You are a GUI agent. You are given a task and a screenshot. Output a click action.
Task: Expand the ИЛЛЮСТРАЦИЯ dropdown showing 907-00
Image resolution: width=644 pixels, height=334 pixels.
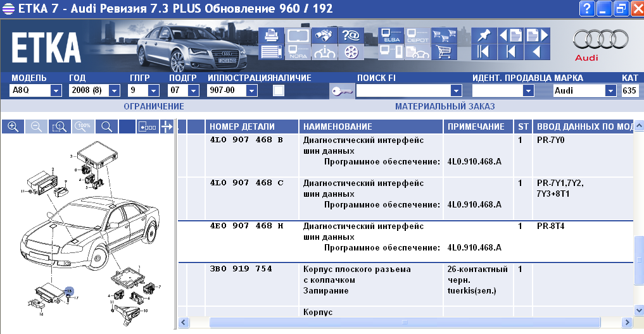[251, 91]
